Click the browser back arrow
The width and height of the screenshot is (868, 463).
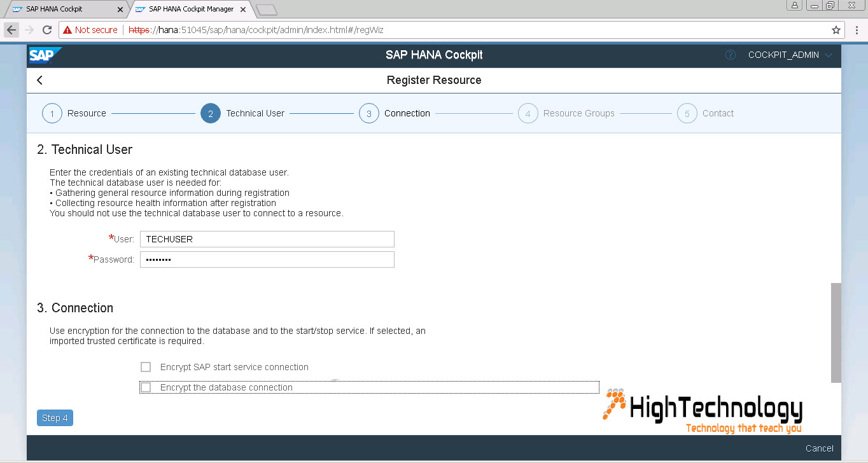coord(11,30)
